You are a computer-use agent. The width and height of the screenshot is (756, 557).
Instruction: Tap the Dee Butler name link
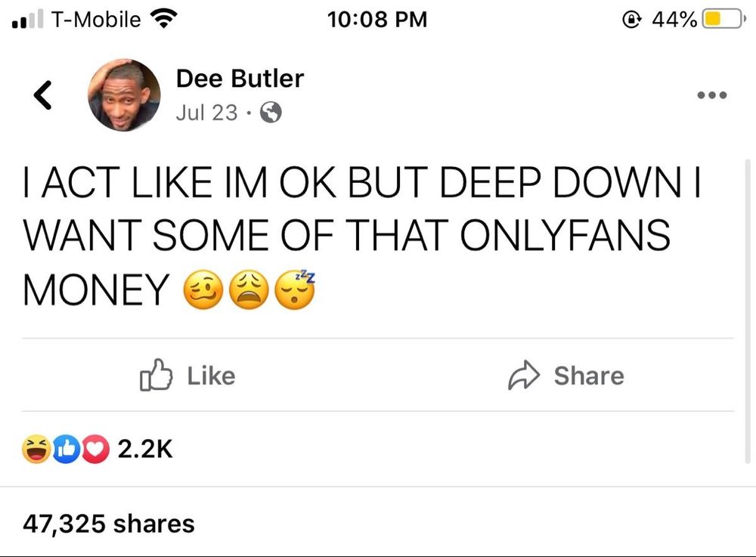(x=240, y=78)
